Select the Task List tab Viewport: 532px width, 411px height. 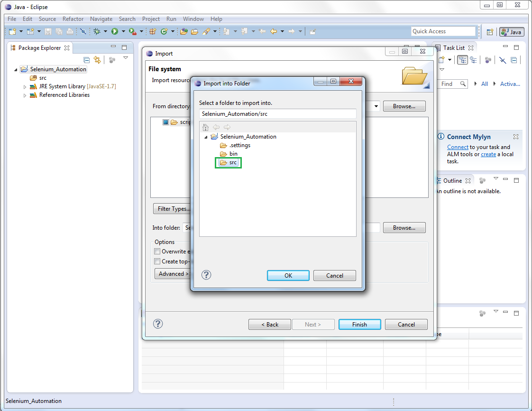click(454, 48)
